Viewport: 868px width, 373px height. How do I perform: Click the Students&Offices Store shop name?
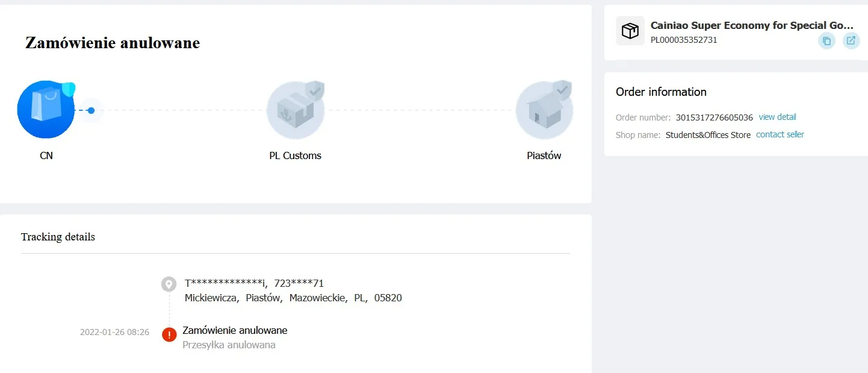coord(708,135)
